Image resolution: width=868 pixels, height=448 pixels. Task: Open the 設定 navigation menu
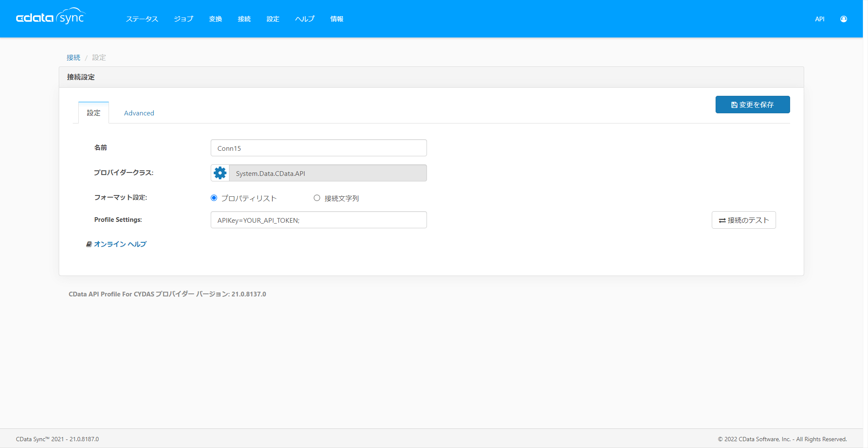click(x=273, y=19)
